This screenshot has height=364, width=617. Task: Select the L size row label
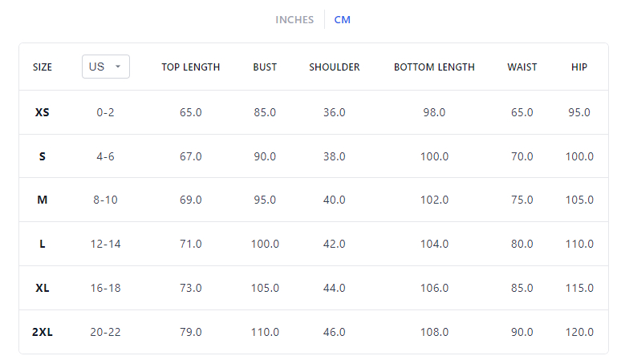pyautogui.click(x=43, y=245)
